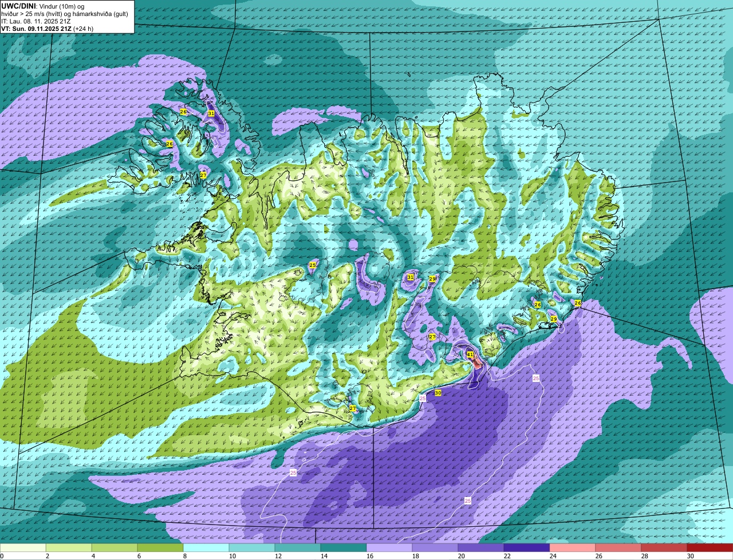
Task: Click the legend tick value 4
Action: 93,556
